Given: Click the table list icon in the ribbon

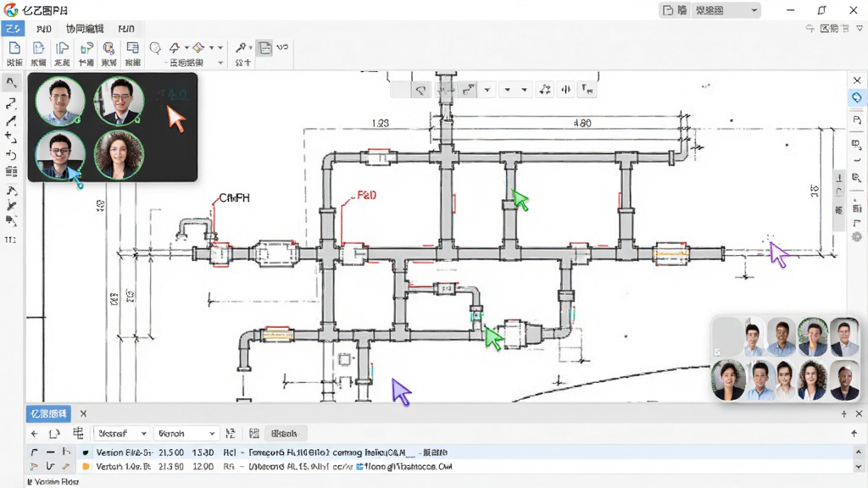Looking at the screenshot, I should (132, 48).
